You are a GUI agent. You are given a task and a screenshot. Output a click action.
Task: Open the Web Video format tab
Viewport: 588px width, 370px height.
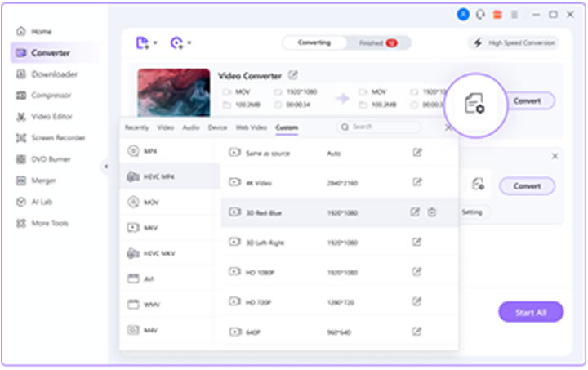(252, 127)
